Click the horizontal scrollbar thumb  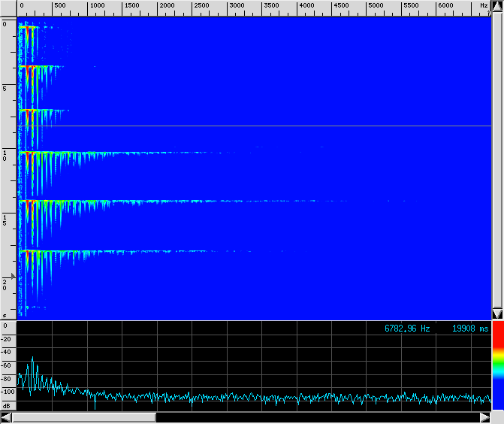pos(83,417)
